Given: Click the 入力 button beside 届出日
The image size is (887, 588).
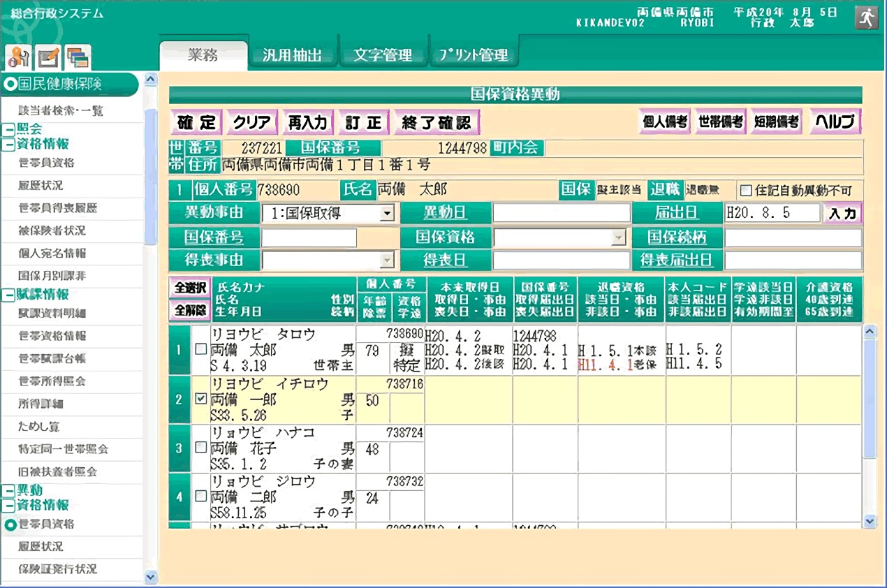Looking at the screenshot, I should point(842,213).
